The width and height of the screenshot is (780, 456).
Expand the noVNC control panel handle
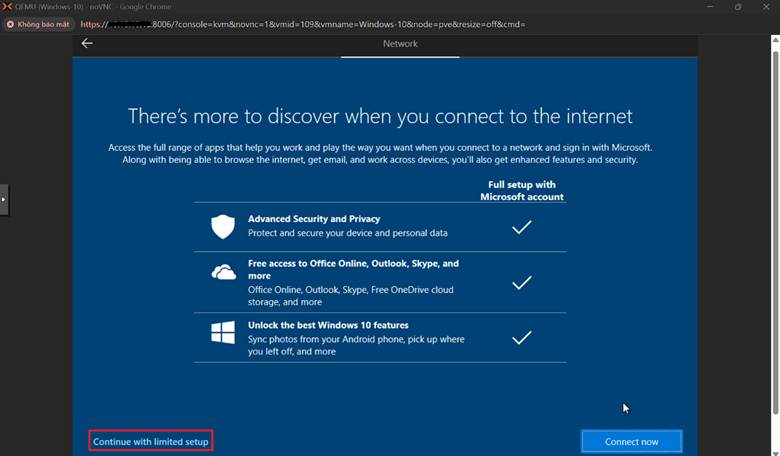tap(4, 199)
